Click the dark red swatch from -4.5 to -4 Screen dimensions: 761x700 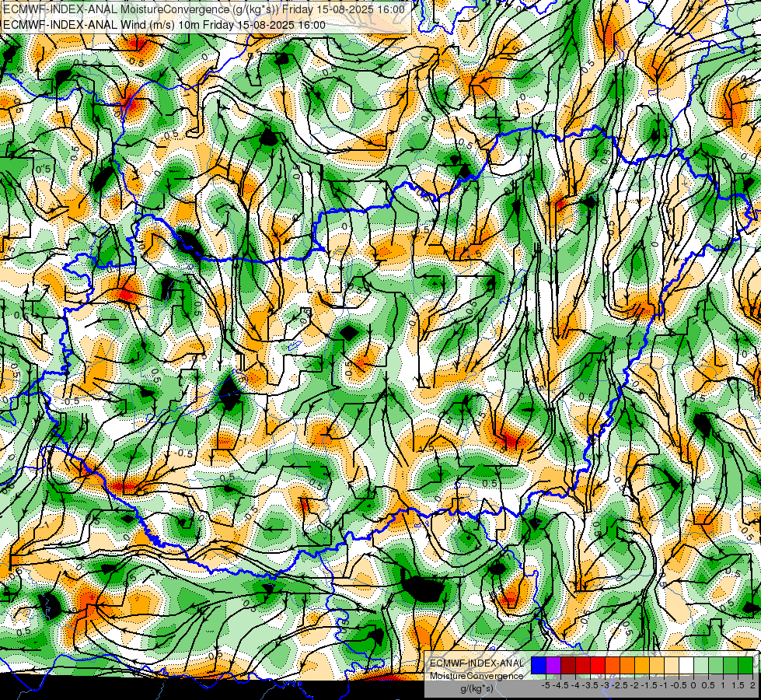568,665
